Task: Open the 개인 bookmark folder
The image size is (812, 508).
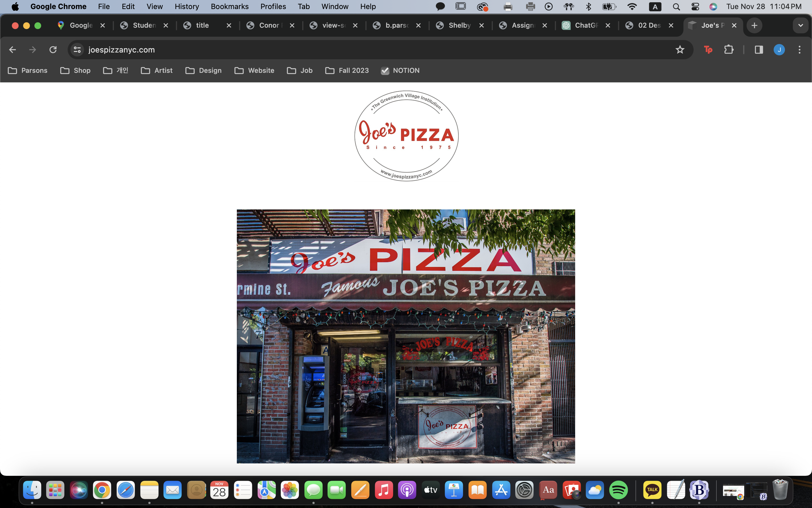Action: pos(116,71)
